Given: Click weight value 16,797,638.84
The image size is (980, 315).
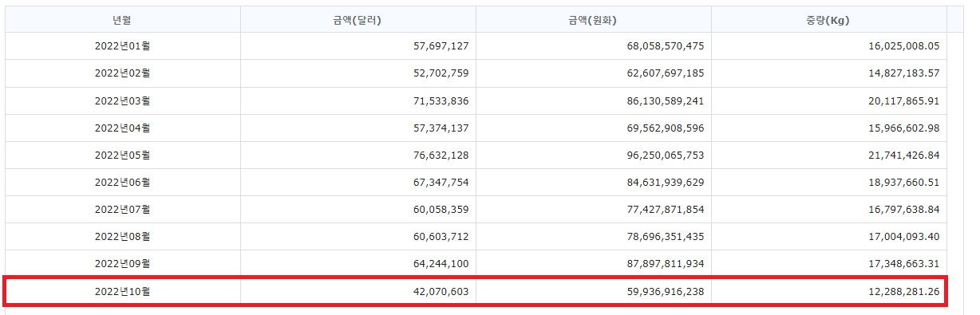Looking at the screenshot, I should point(904,209).
